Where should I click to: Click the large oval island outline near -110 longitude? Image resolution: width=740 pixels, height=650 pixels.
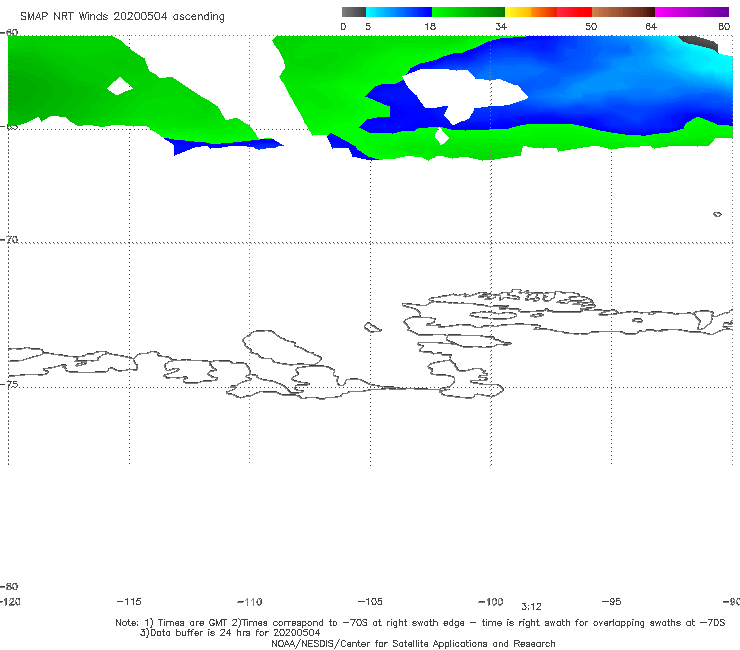282,348
